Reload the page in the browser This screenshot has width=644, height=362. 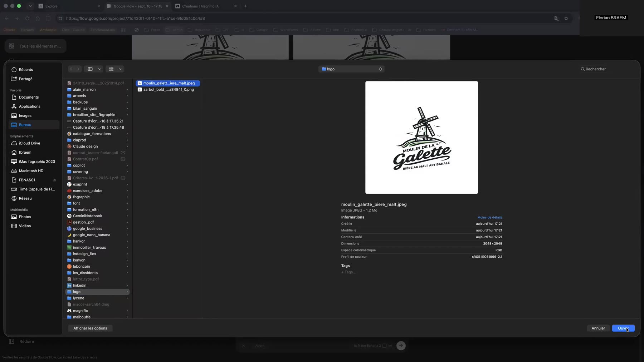pyautogui.click(x=27, y=19)
